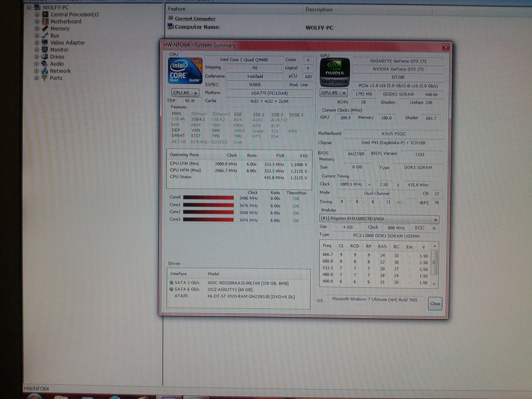Click the Video Adapter tree icon

[x=45, y=42]
